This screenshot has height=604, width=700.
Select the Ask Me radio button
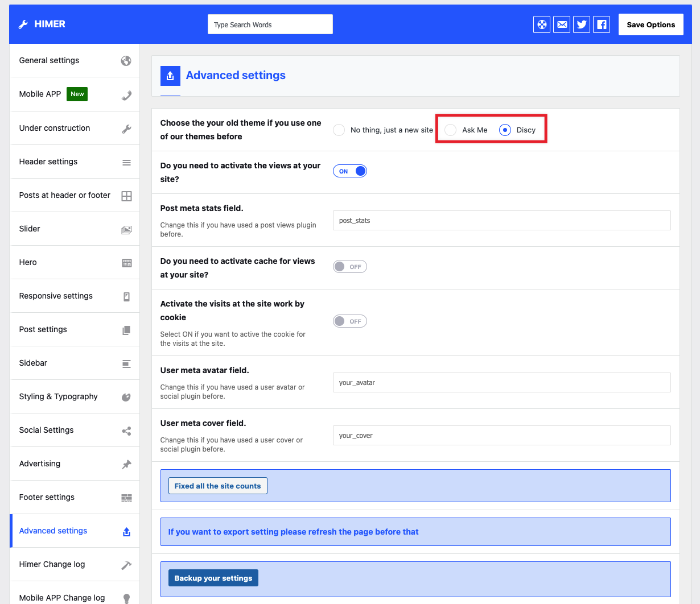[x=450, y=130]
